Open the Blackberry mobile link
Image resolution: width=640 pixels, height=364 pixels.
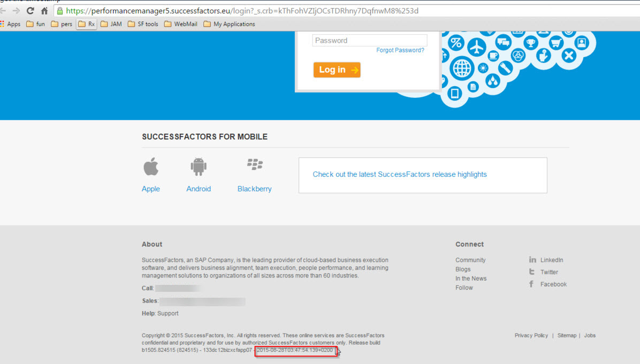[255, 189]
